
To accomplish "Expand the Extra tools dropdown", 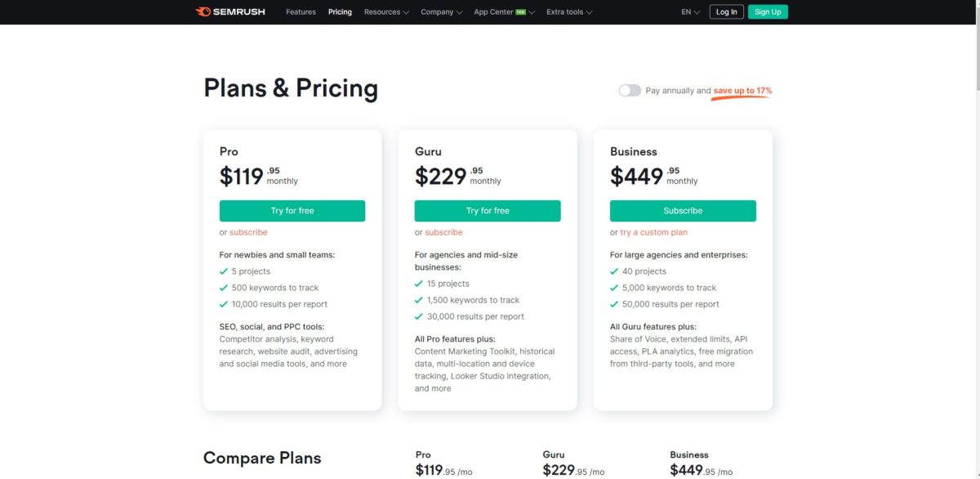I will point(564,11).
